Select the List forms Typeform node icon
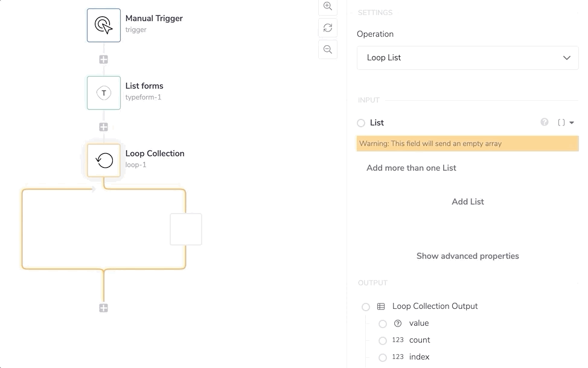This screenshot has height=368, width=588. (104, 93)
